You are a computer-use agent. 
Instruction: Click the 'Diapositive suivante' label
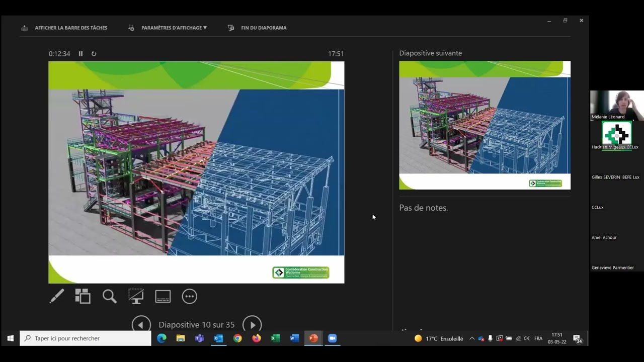click(x=431, y=53)
